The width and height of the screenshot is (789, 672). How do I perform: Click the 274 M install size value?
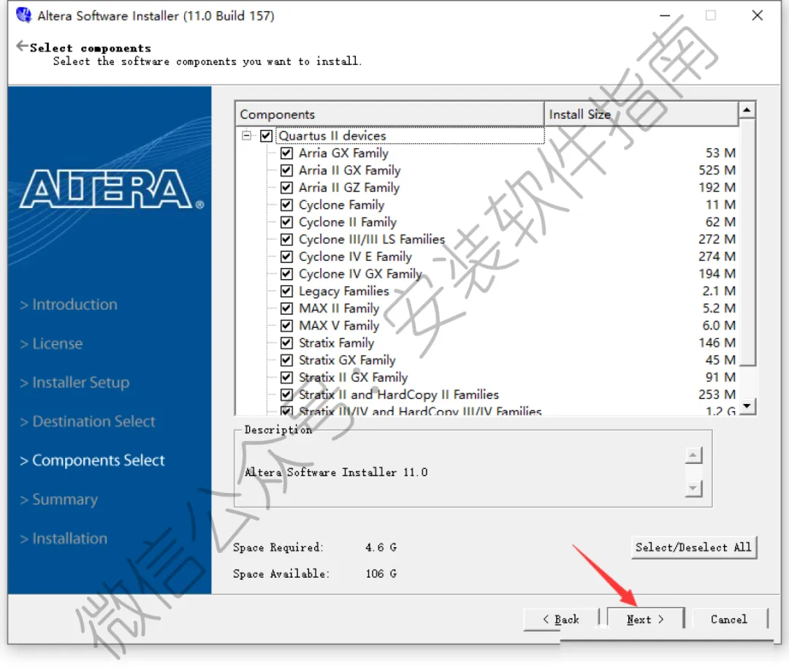click(717, 256)
